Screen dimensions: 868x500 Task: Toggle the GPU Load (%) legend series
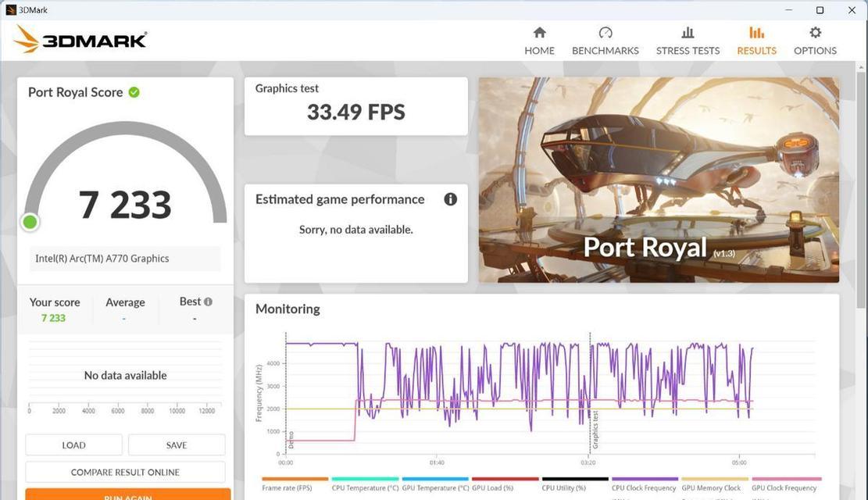pyautogui.click(x=505, y=484)
